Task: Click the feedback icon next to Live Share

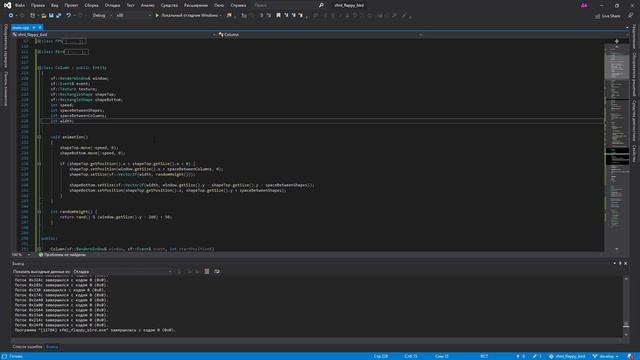Action: pyautogui.click(x=631, y=16)
